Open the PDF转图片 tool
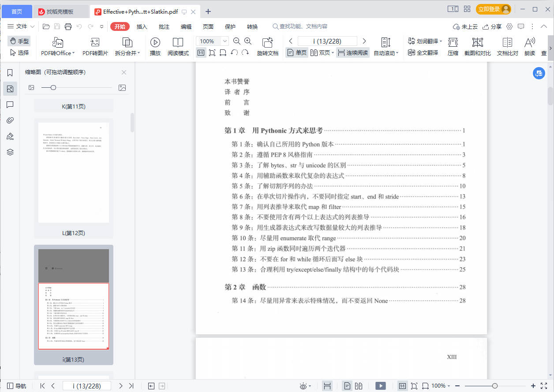 (95, 43)
